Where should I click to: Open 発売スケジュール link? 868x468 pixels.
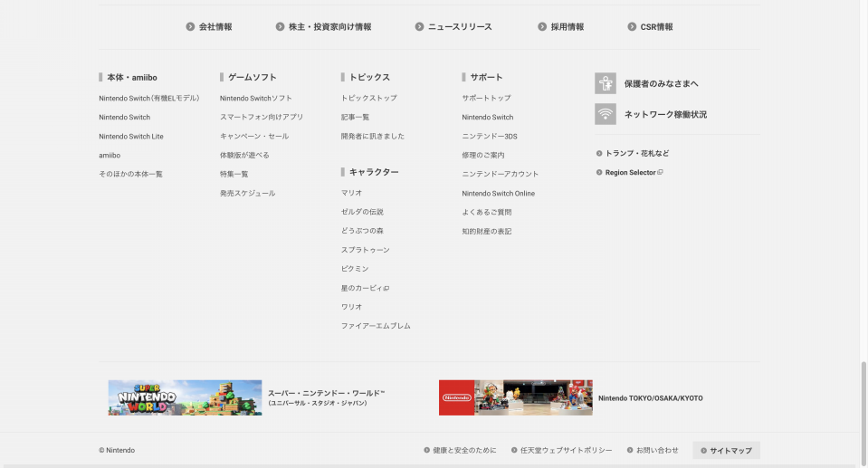(247, 194)
